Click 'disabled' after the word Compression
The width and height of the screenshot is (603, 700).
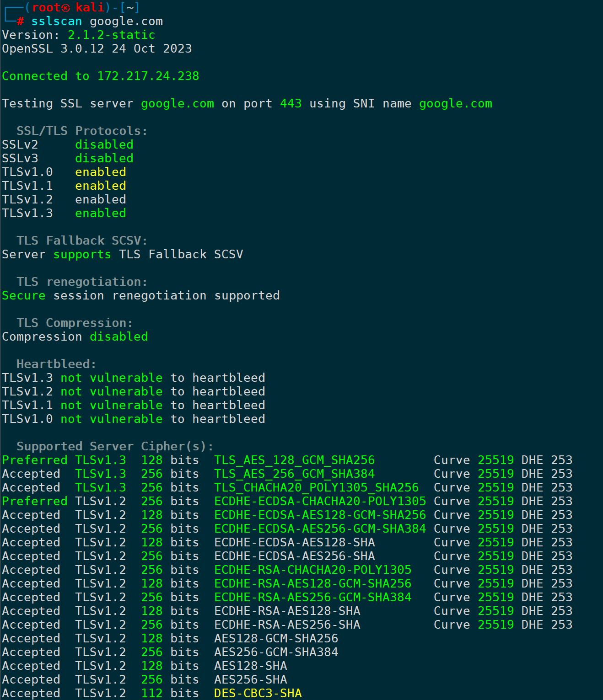pyautogui.click(x=119, y=337)
